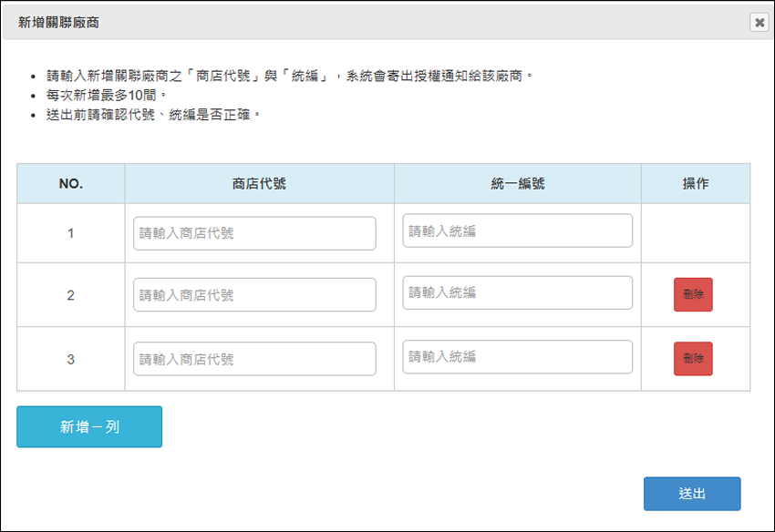775x532 pixels.
Task: Delete row 2 using red 刪除 button
Action: (693, 294)
